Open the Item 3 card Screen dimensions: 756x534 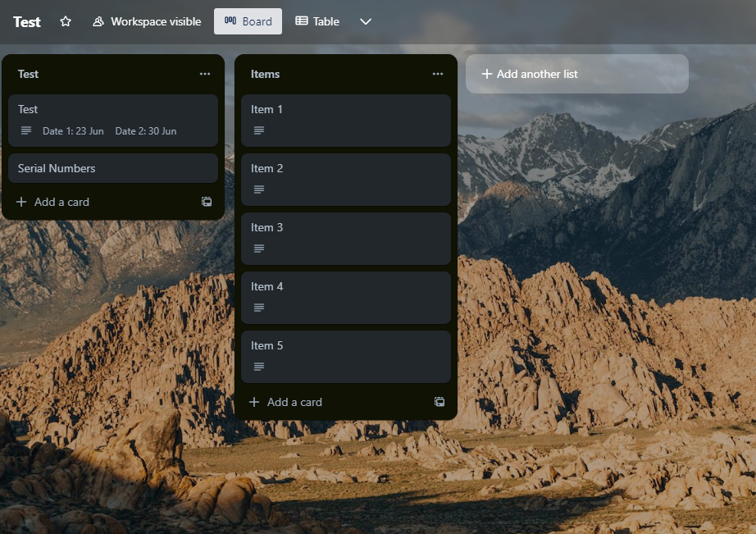(x=346, y=239)
